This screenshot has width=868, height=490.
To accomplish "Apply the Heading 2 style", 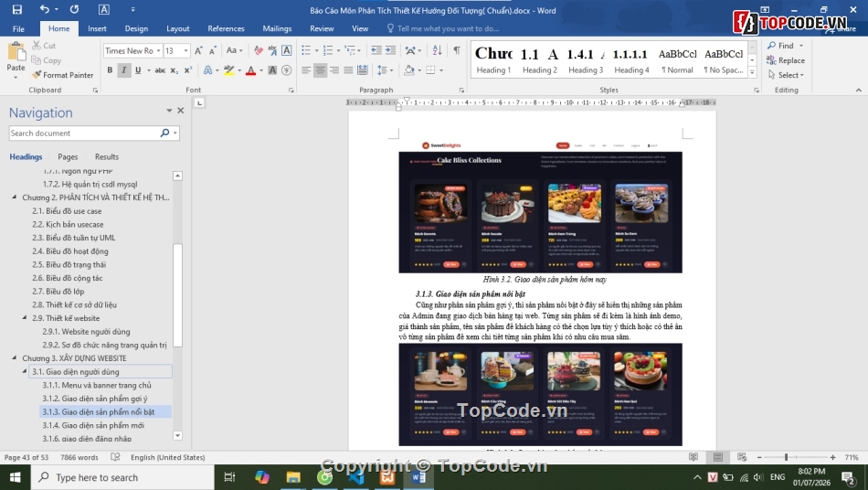I will (x=540, y=59).
